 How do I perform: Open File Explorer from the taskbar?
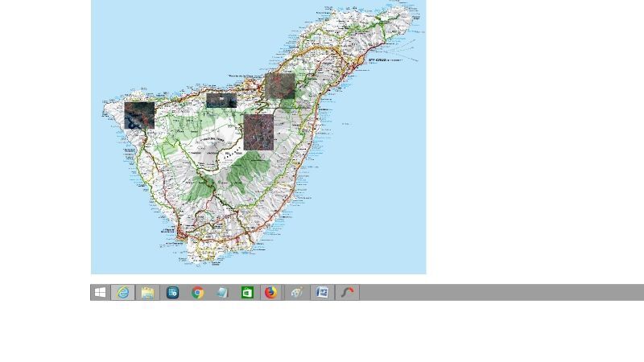[147, 293]
